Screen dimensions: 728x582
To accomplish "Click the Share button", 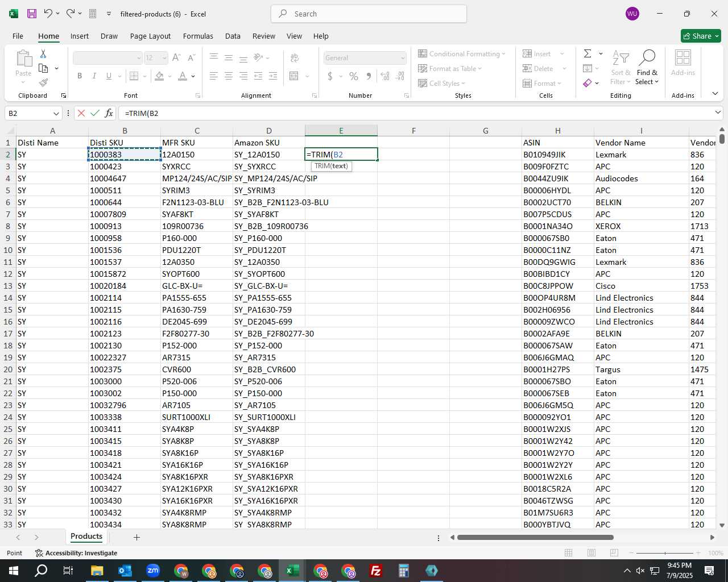I will (x=701, y=36).
